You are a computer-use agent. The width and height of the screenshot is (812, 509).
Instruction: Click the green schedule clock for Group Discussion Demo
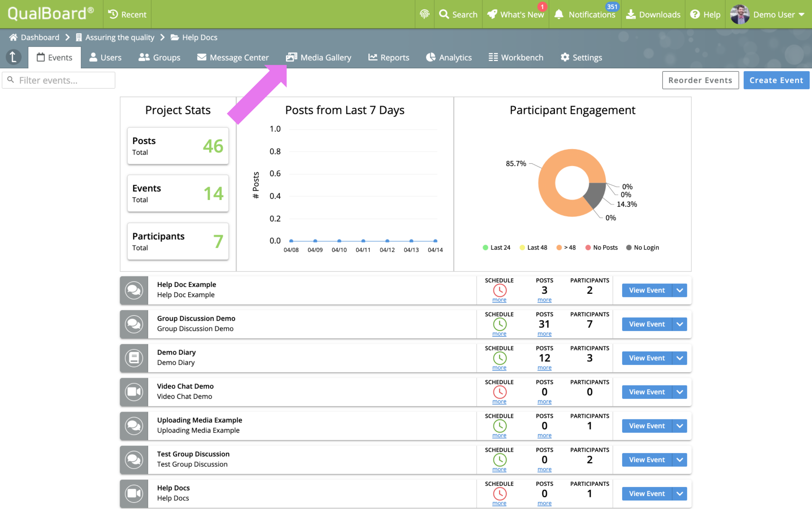coord(499,324)
